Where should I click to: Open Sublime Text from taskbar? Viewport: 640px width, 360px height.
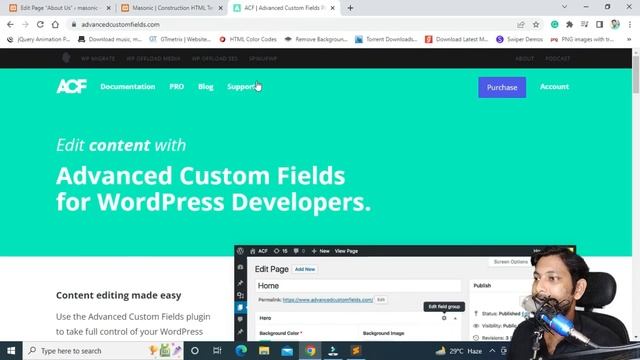point(356,351)
